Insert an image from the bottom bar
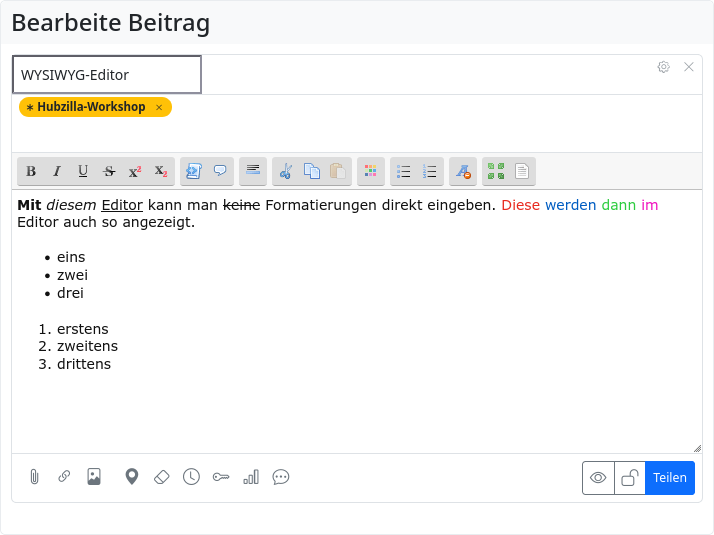The image size is (714, 535). click(x=94, y=477)
